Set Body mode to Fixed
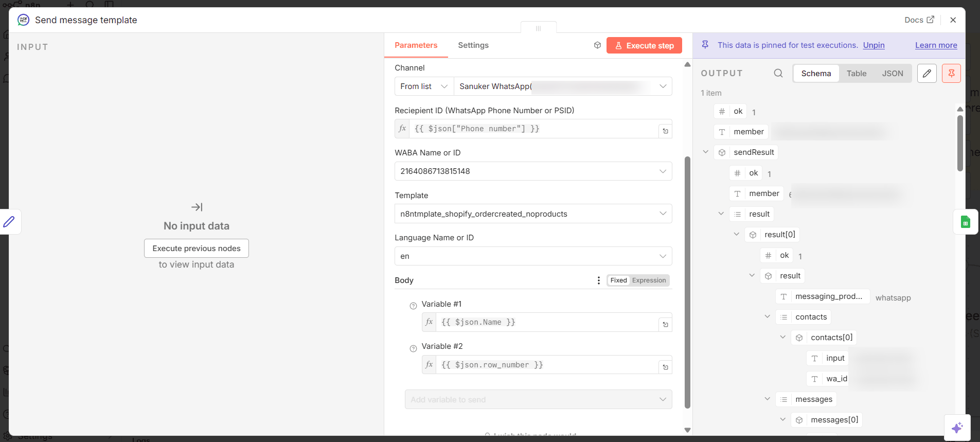Screen dimensions: 980x442 coord(618,280)
